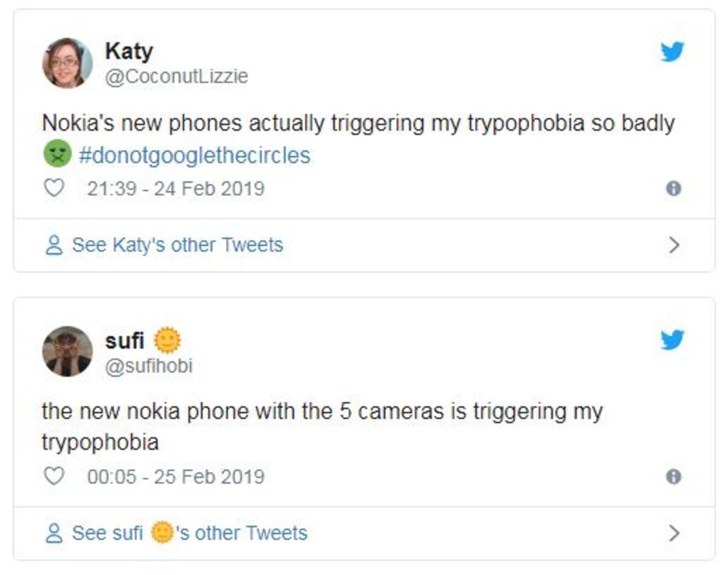Click the person icon beside See sufi's other Tweets
The width and height of the screenshot is (728, 575).
click(55, 534)
